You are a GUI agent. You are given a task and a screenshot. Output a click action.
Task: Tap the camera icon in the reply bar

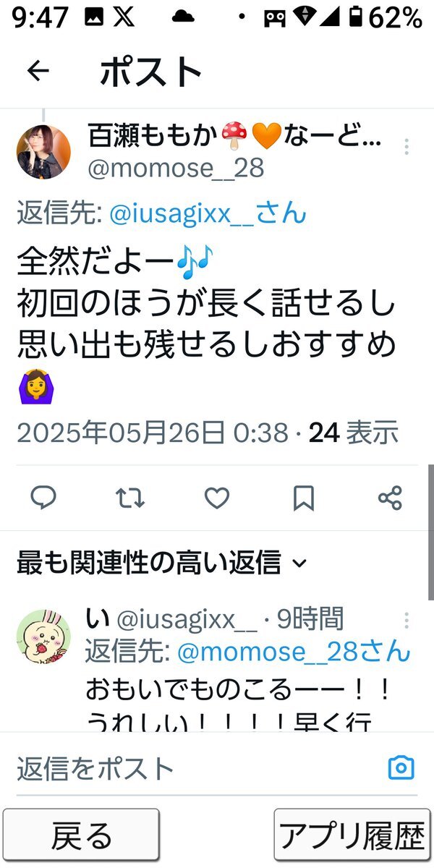pos(401,767)
